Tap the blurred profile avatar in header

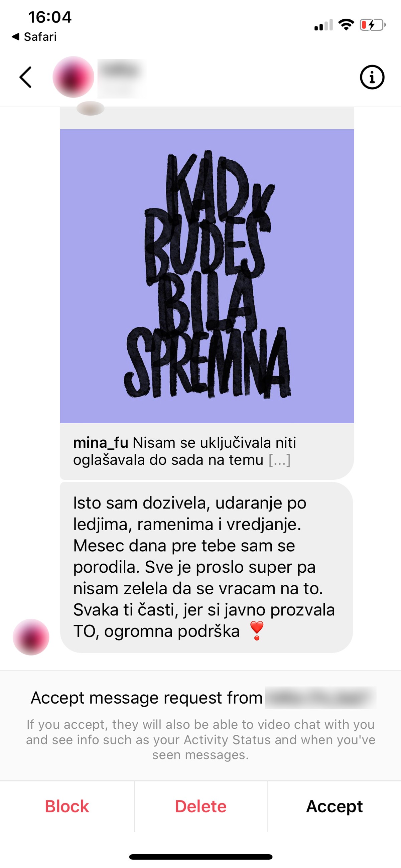(x=74, y=77)
